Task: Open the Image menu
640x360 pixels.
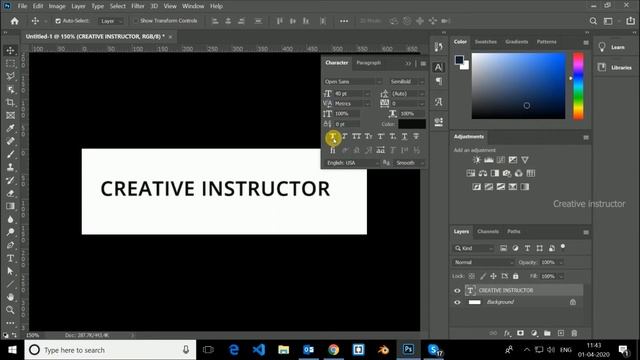Action: pos(57,6)
